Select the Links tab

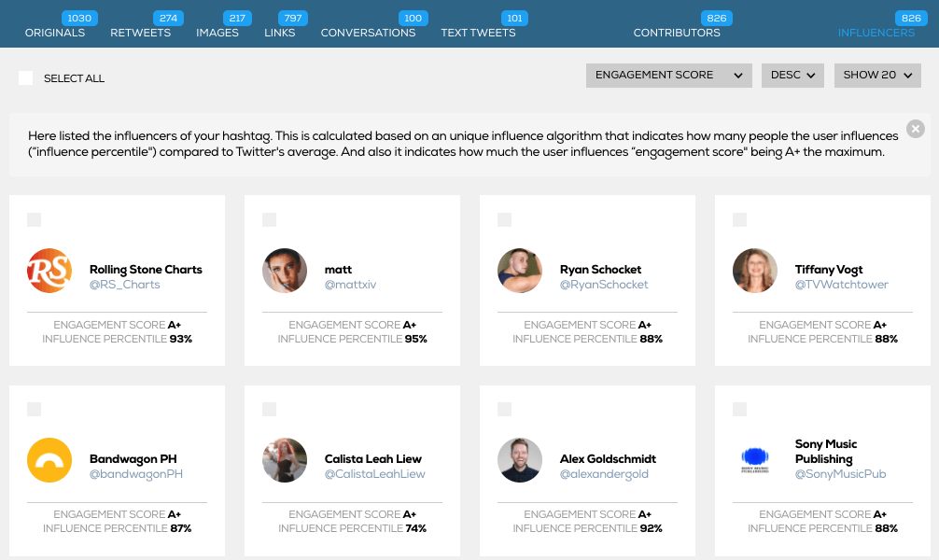point(280,33)
